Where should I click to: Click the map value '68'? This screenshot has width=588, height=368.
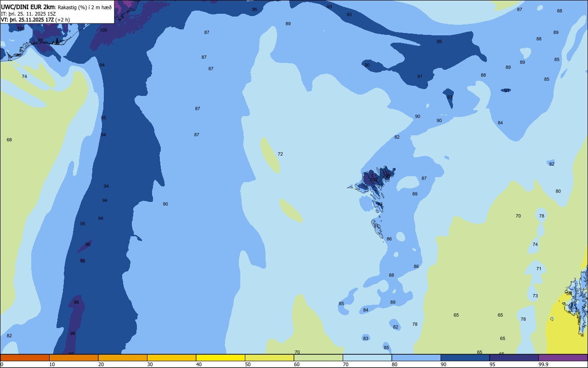(x=9, y=139)
